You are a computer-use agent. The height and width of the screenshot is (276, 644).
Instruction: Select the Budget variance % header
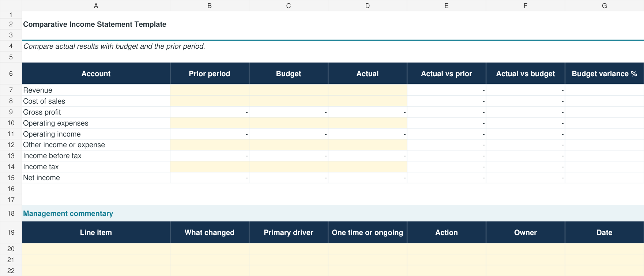point(605,74)
